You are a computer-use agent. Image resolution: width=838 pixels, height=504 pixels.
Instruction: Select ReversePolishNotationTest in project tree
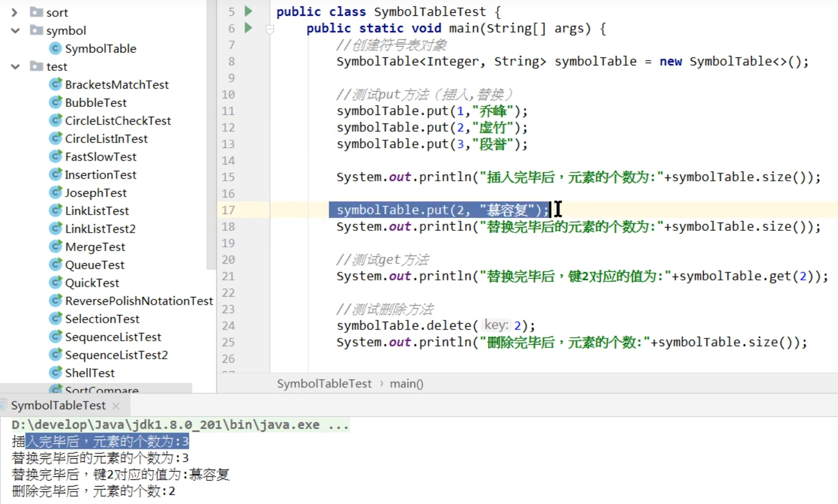pos(139,301)
